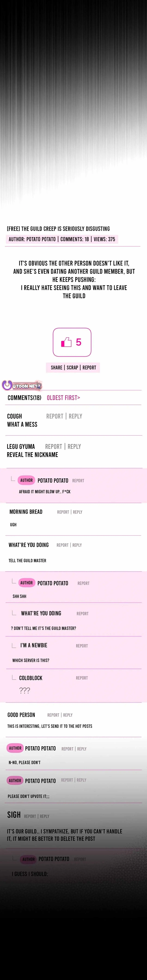Share this guild creep post
Viewport: 147px width, 980px height.
[x=56, y=367]
